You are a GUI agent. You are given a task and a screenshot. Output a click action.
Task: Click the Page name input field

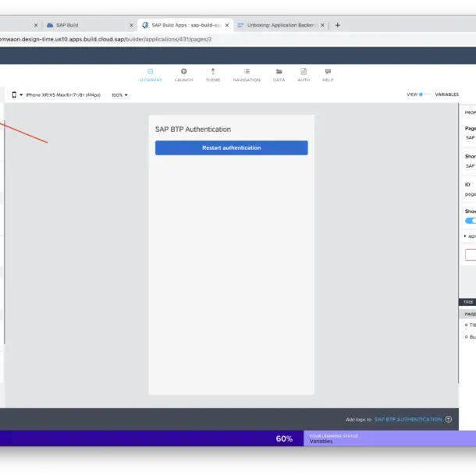471,138
